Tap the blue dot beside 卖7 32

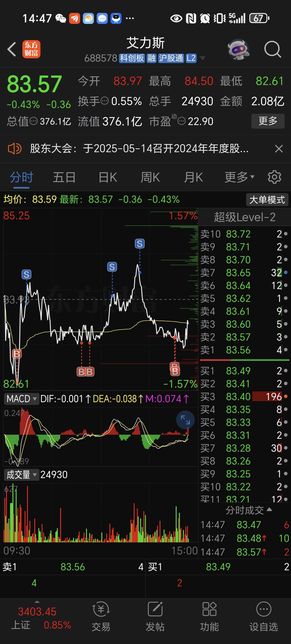(285, 272)
